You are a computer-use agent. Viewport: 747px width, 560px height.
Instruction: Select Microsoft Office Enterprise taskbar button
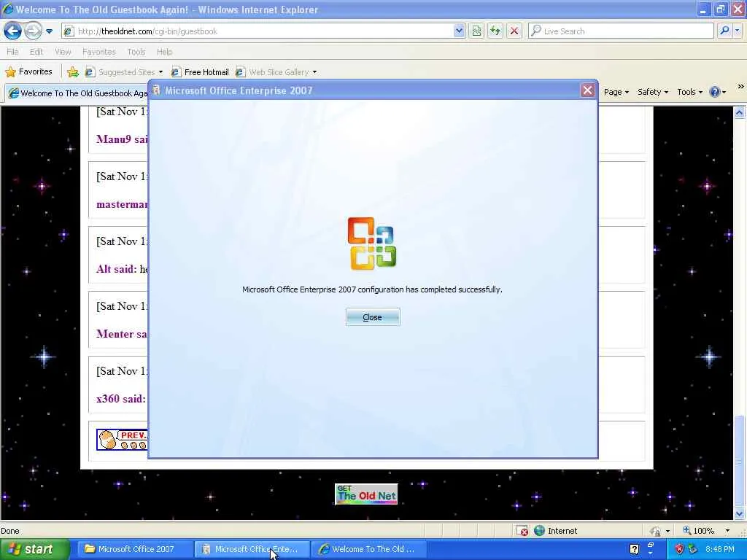coord(252,549)
